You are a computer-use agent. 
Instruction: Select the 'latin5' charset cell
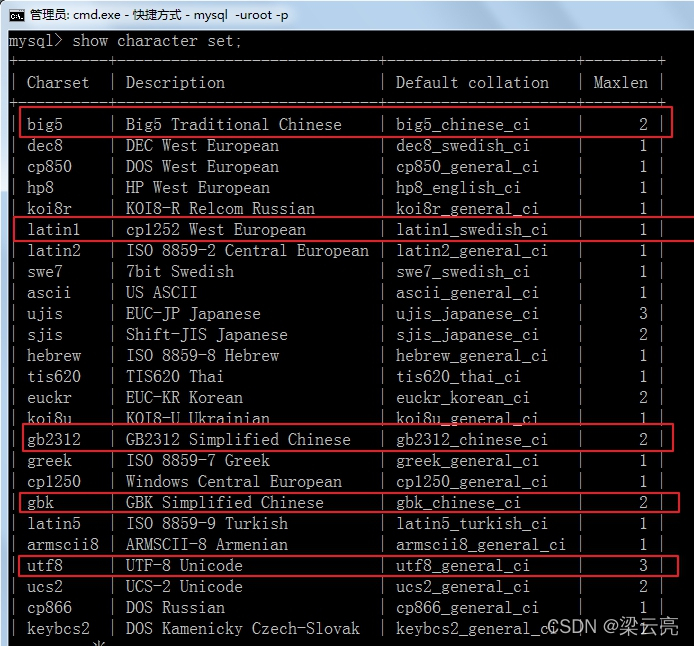tap(54, 524)
